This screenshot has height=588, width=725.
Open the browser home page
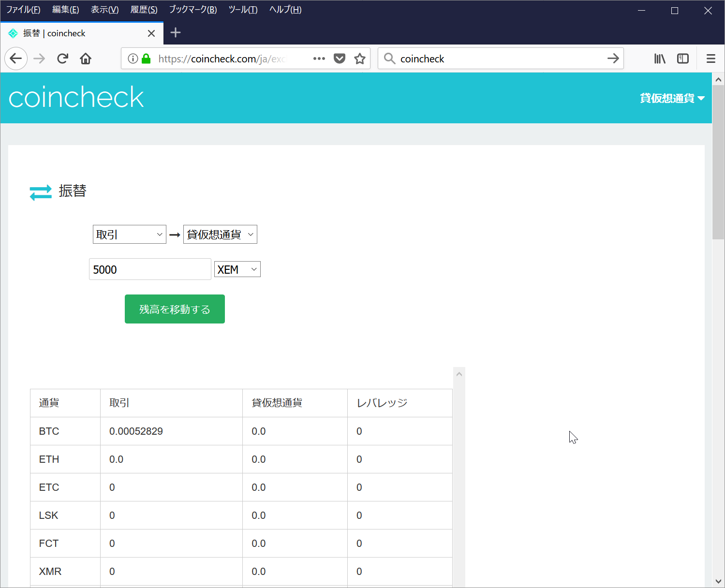pyautogui.click(x=86, y=59)
